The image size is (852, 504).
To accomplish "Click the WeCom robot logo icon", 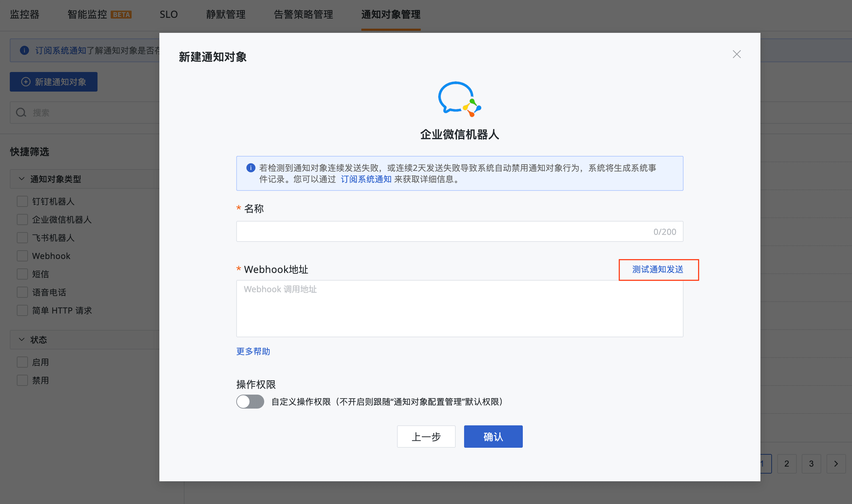I will [x=459, y=99].
